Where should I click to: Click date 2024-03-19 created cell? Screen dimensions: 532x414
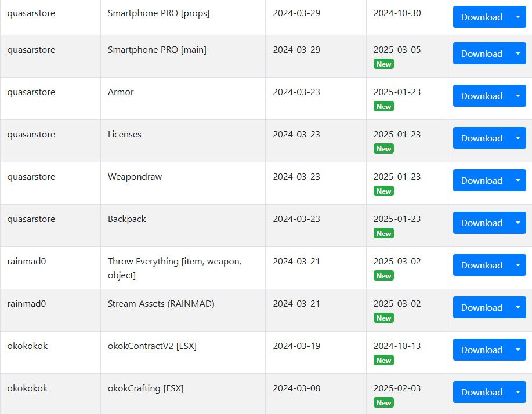tap(296, 346)
